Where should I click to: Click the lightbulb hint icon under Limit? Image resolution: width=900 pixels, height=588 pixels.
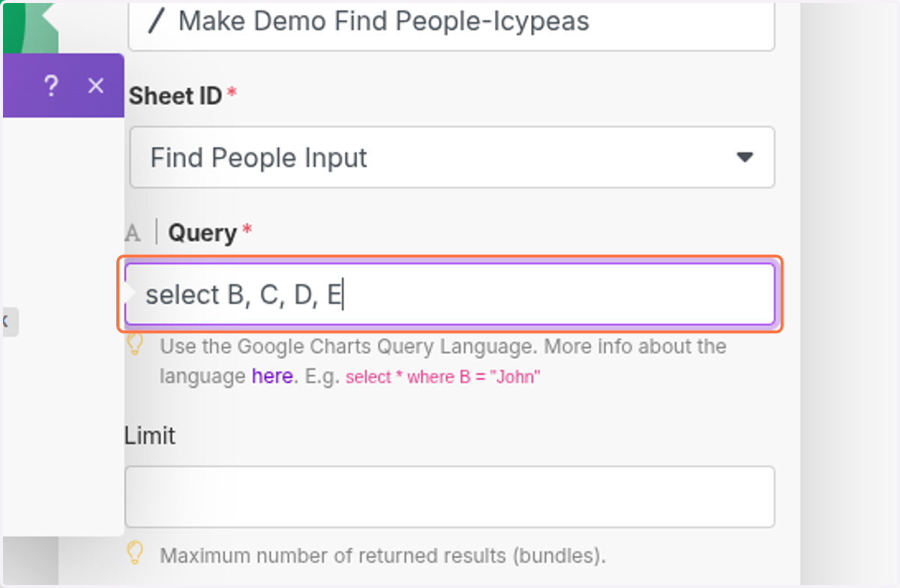134,553
